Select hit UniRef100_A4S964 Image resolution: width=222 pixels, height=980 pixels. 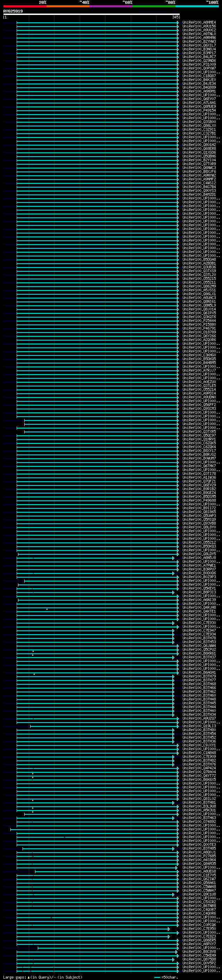pyautogui.click(x=199, y=860)
